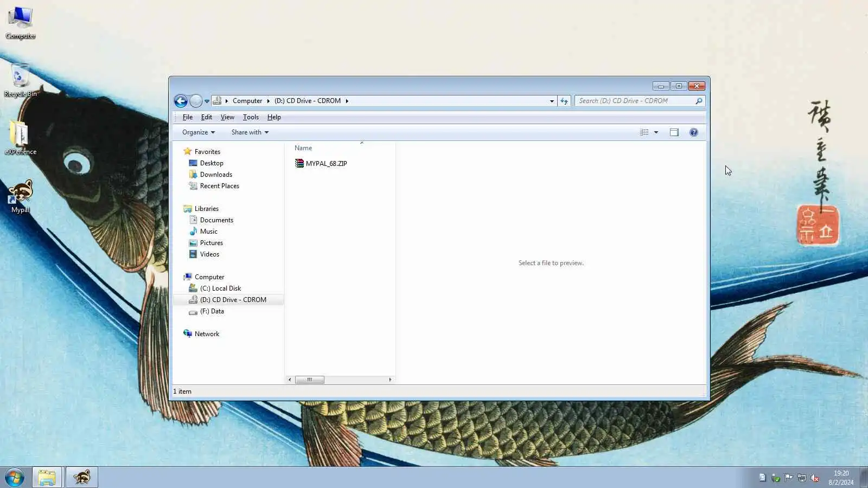The height and width of the screenshot is (488, 868).
Task: Click the left arrow of horizontal scrollbar
Action: [290, 380]
